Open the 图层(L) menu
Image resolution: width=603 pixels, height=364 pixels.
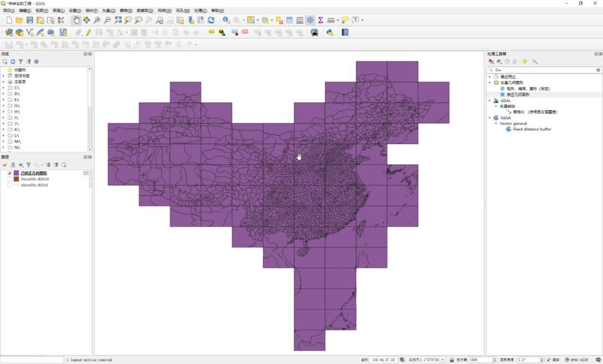(58, 11)
